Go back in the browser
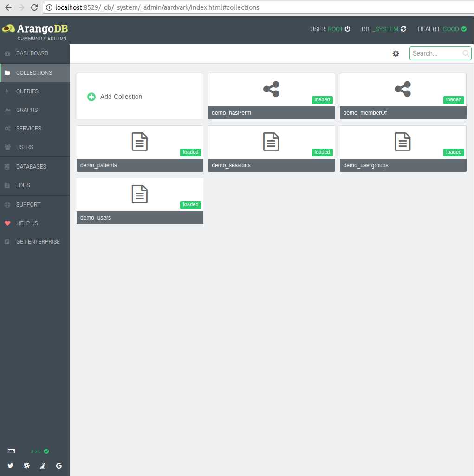 8,7
